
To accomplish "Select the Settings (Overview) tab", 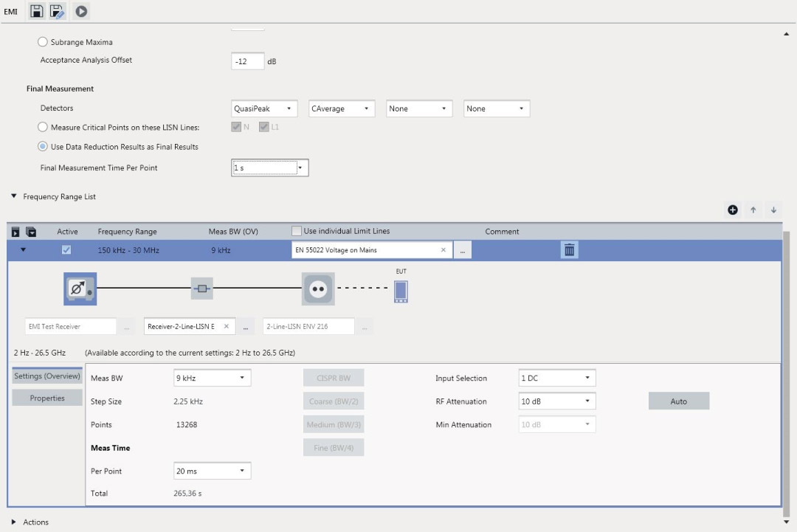I will point(47,376).
